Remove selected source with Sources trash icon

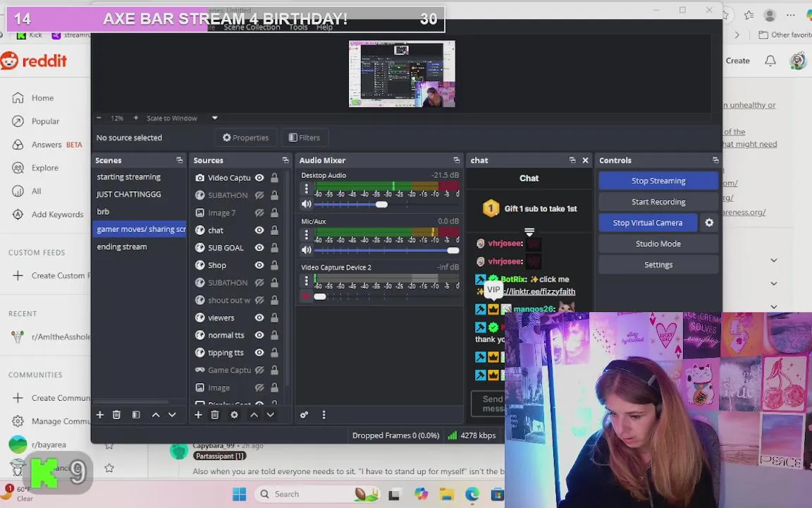(x=215, y=415)
